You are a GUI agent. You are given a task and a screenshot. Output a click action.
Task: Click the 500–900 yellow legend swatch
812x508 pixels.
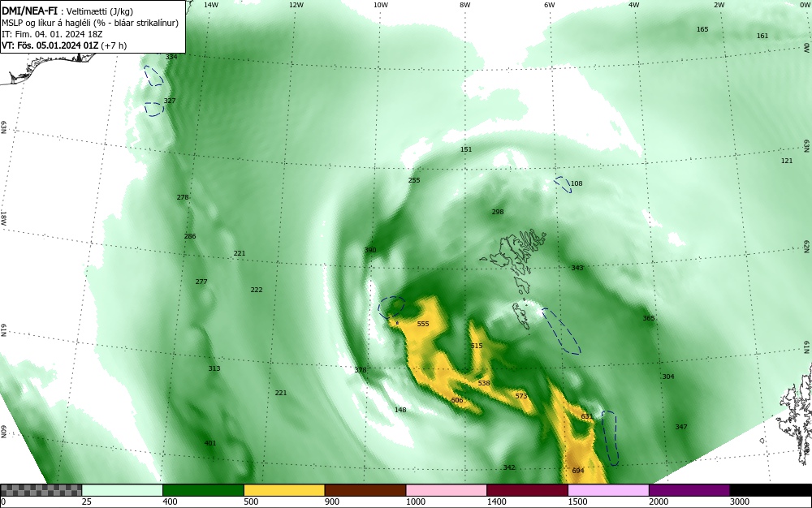click(284, 490)
